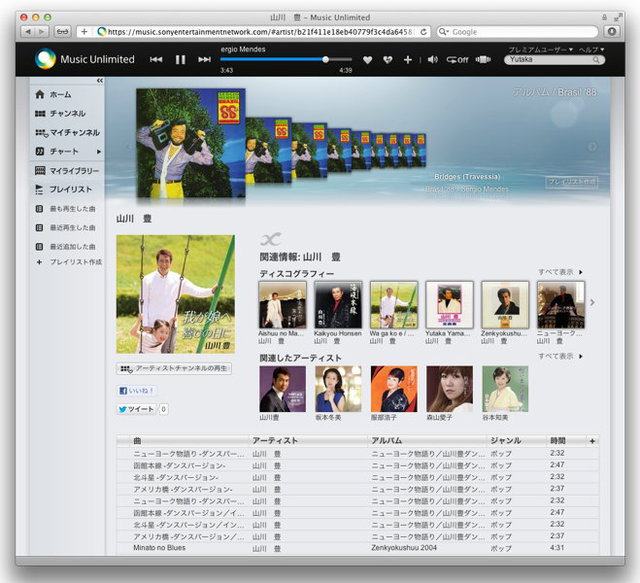Go back to the previous track

pyautogui.click(x=156, y=60)
